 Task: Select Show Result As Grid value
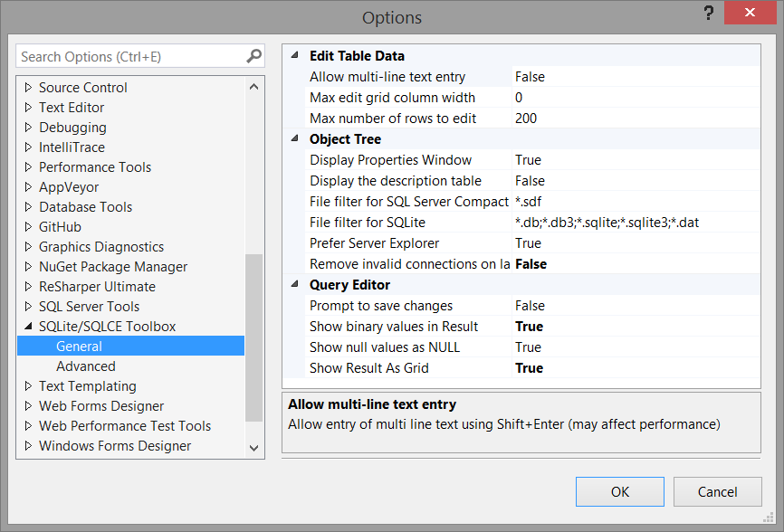634,368
